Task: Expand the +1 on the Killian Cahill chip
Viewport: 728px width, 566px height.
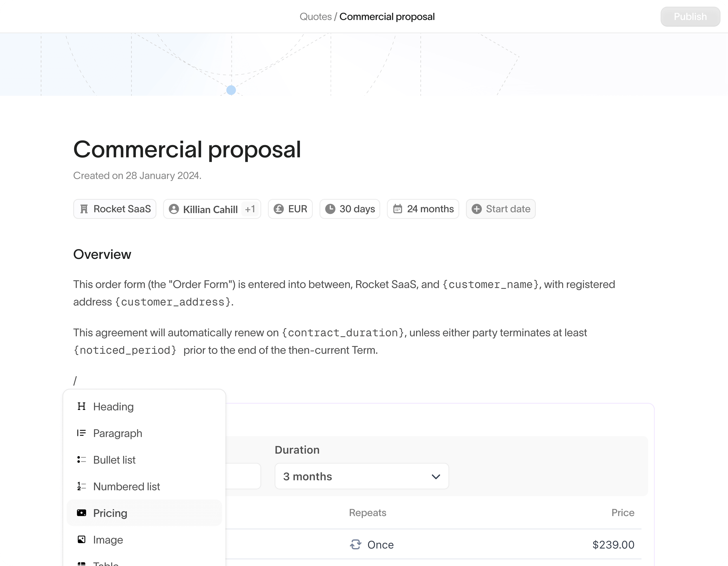Action: (x=250, y=209)
